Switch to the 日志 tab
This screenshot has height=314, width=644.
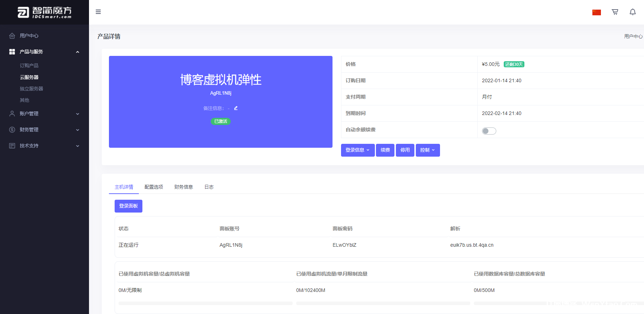pyautogui.click(x=209, y=187)
